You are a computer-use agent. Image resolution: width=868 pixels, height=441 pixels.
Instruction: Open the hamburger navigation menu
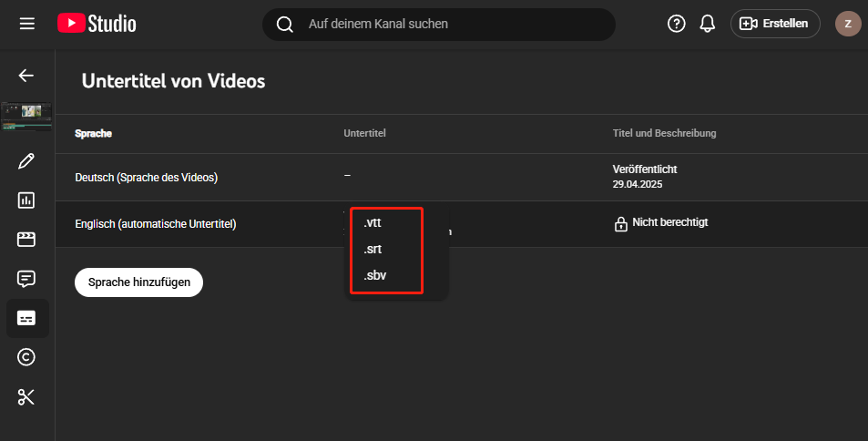pyautogui.click(x=27, y=24)
